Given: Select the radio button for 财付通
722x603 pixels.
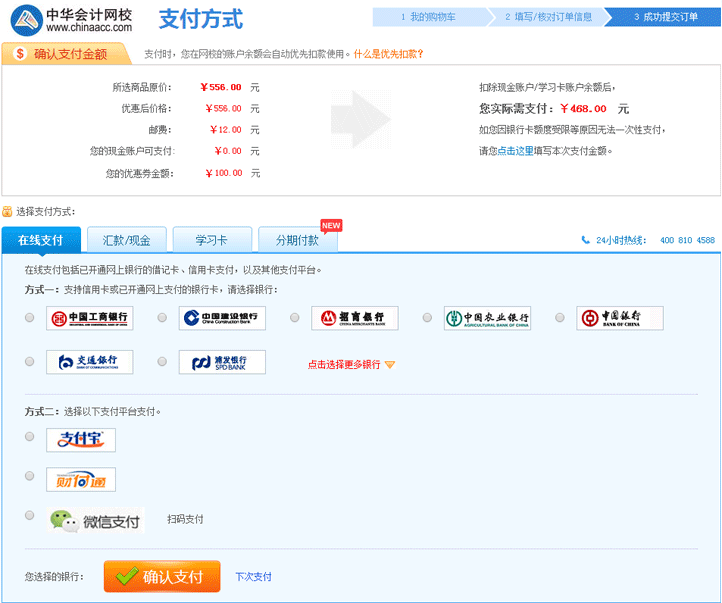Looking at the screenshot, I should [x=30, y=476].
